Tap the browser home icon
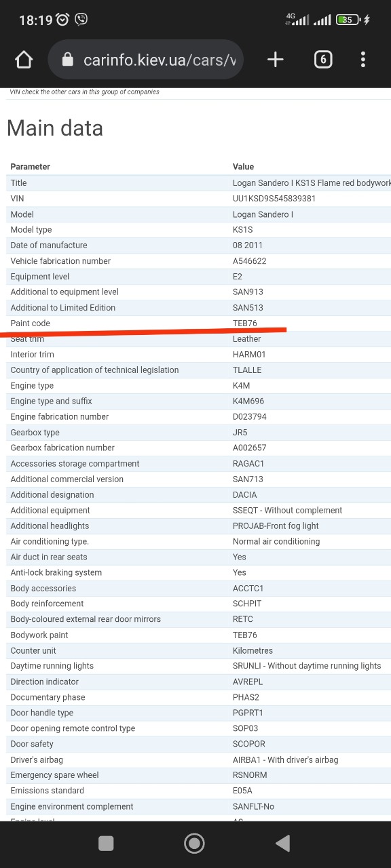The height and width of the screenshot is (868, 391). [24, 60]
